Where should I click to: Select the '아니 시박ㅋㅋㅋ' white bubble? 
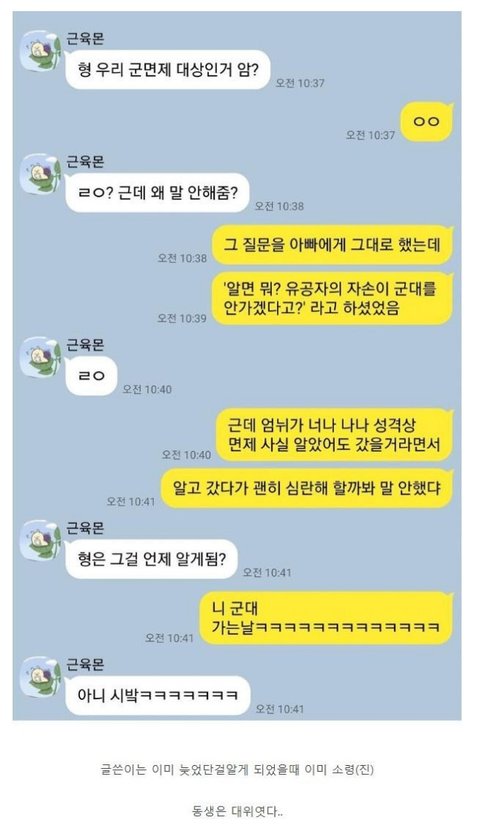click(x=158, y=696)
